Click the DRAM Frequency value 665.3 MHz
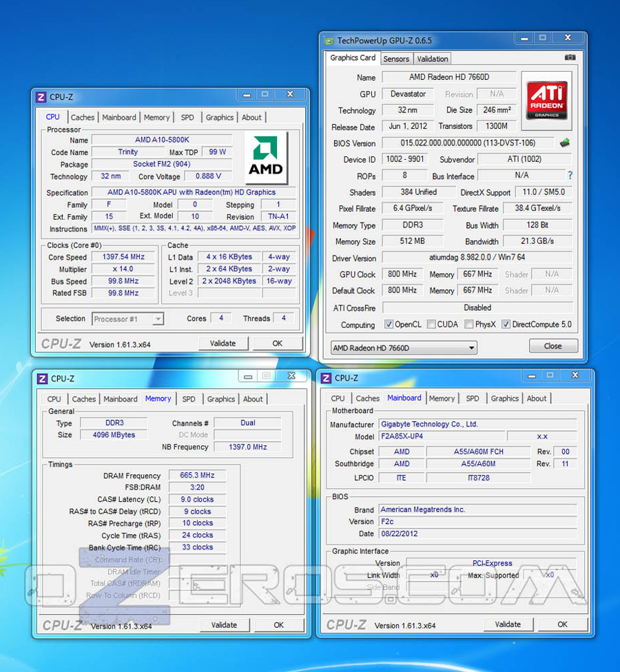620x672 pixels. [x=197, y=476]
